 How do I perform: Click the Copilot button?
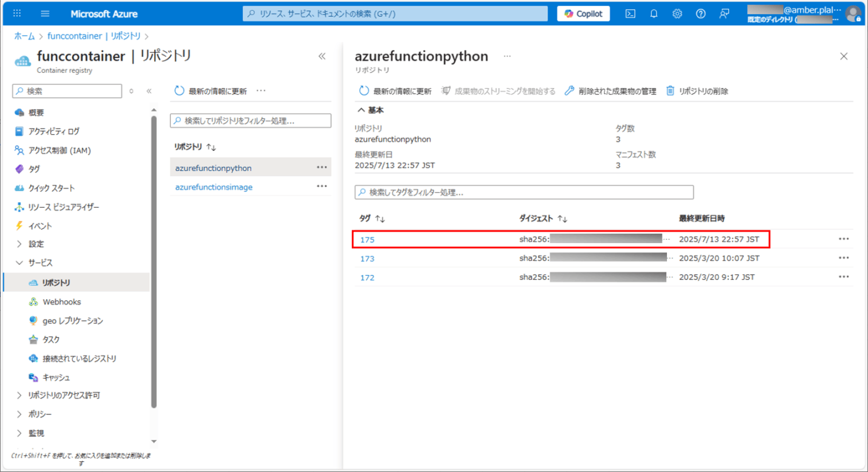pyautogui.click(x=584, y=13)
